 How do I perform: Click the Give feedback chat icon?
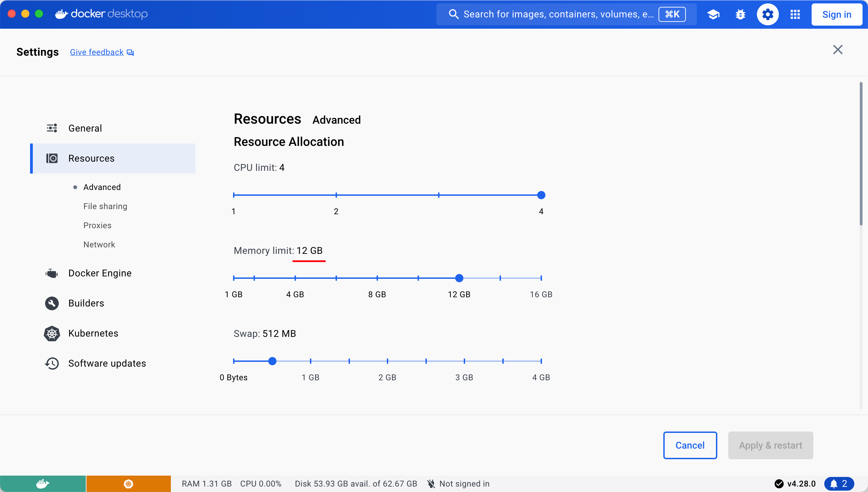pyautogui.click(x=130, y=52)
